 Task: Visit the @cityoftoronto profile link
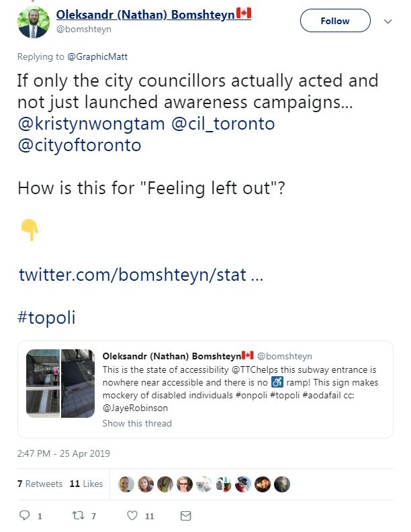[x=79, y=145]
